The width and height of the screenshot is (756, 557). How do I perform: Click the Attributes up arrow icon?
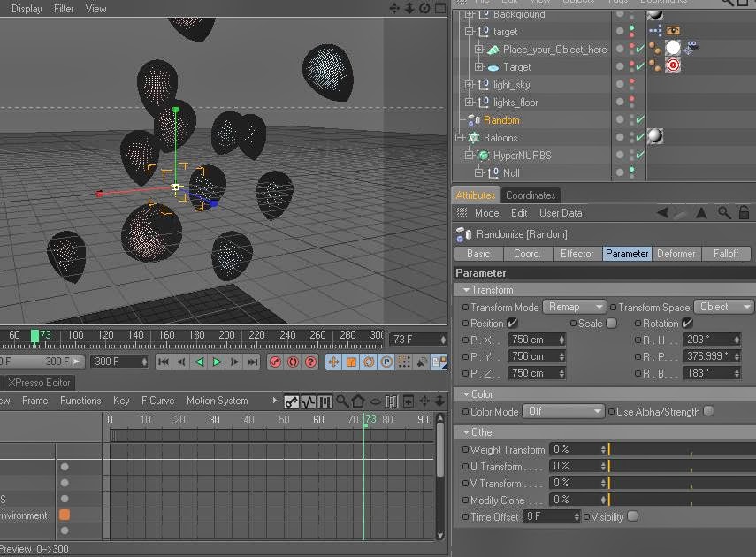click(x=701, y=213)
